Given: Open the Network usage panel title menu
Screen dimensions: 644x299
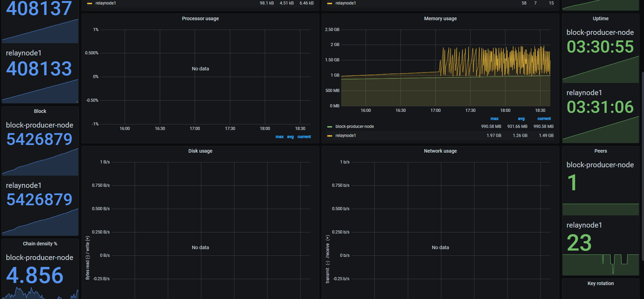Looking at the screenshot, I should [x=440, y=151].
